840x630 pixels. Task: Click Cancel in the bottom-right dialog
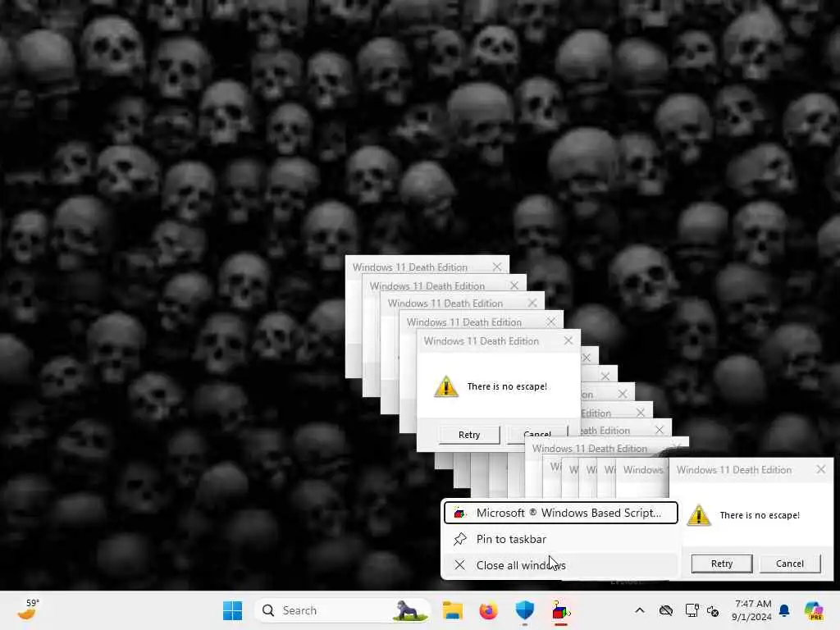(x=790, y=564)
